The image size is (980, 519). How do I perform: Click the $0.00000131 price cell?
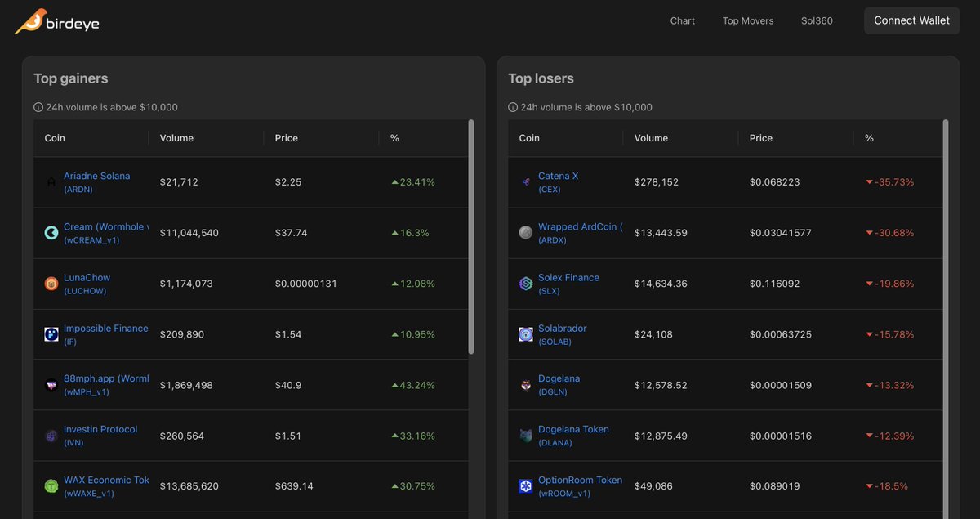(x=305, y=284)
